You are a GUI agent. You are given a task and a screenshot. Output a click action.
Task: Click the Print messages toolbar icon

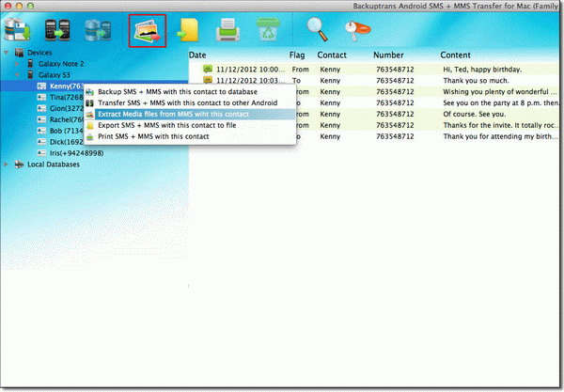[227, 30]
